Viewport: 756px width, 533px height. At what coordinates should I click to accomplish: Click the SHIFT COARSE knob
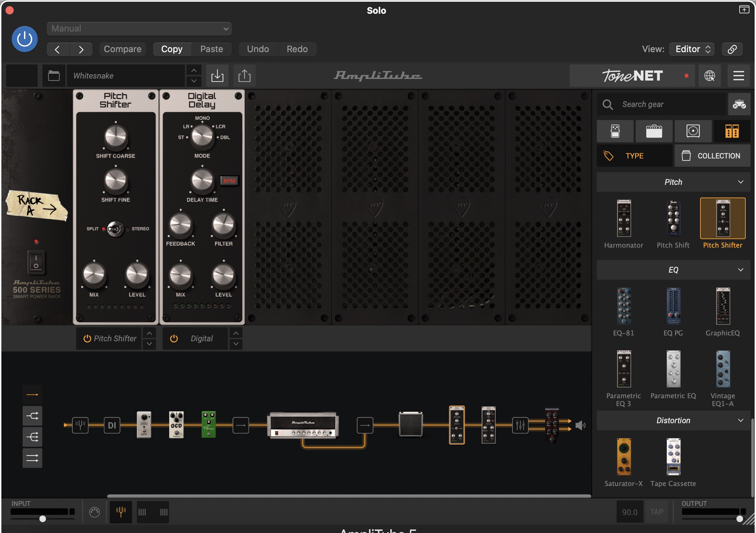pos(116,137)
